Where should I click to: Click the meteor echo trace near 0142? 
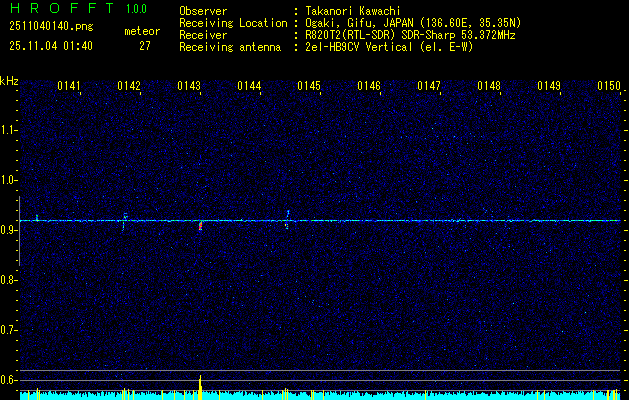coord(125,221)
